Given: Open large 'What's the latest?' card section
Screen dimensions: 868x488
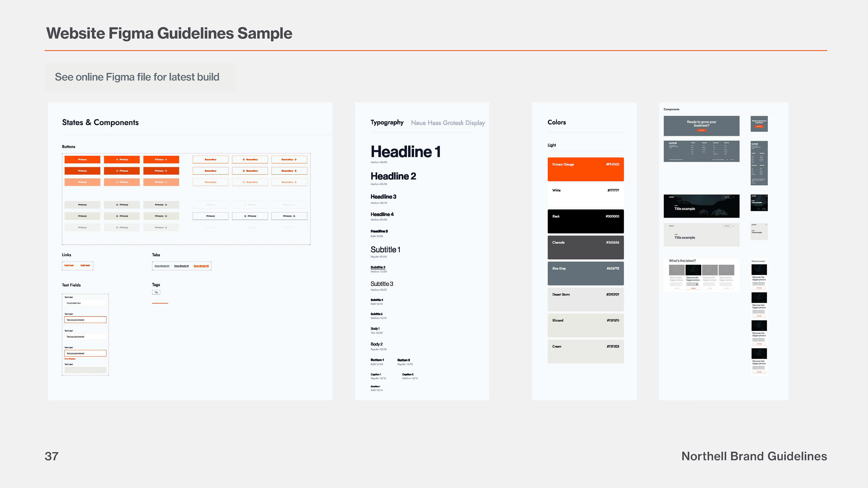Looking at the screenshot, I should (x=701, y=275).
